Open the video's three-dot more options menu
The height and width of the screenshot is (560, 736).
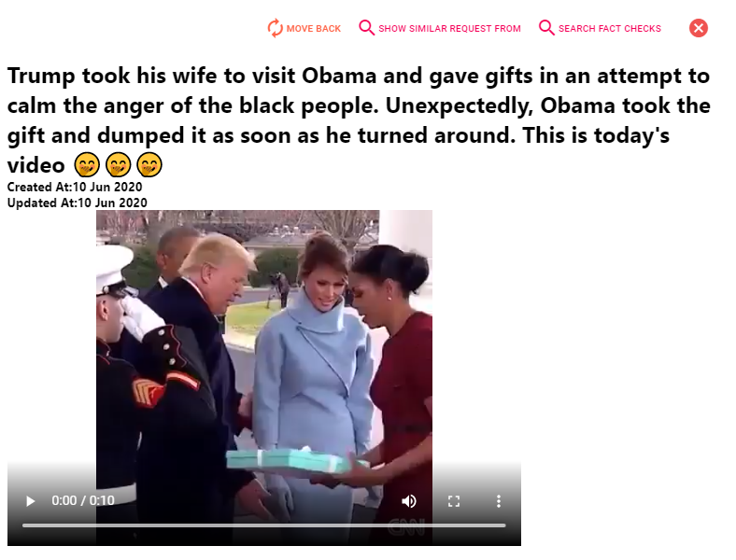coord(499,501)
